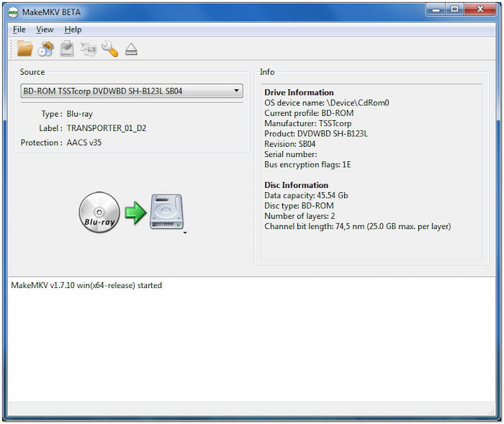Open the Help menu
Viewport: 504px width, 424px height.
click(x=73, y=30)
